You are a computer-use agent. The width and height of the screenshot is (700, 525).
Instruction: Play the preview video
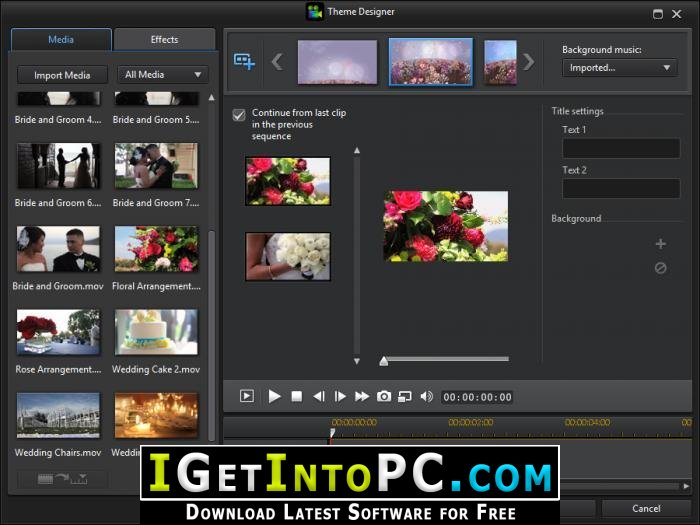click(274, 396)
